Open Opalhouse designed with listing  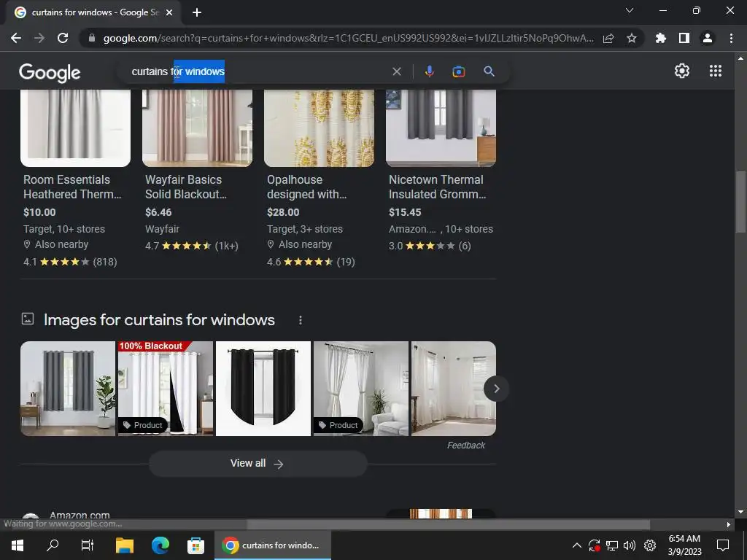coord(306,187)
